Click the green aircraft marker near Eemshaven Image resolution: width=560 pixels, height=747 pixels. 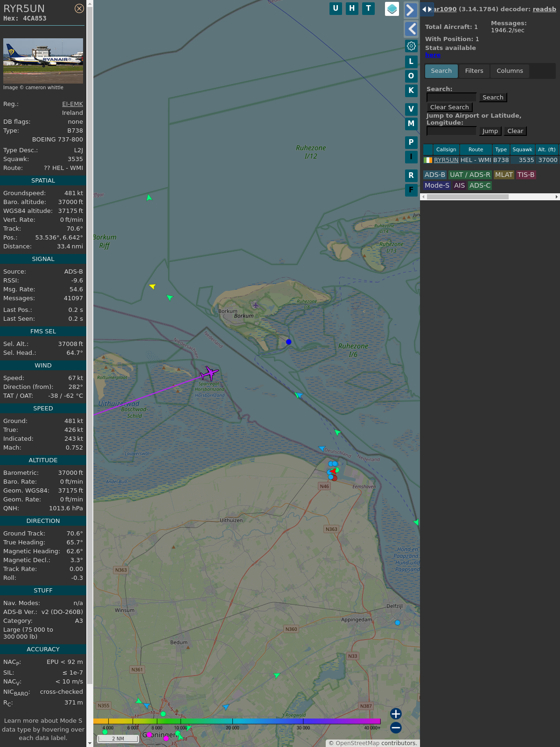point(337,432)
